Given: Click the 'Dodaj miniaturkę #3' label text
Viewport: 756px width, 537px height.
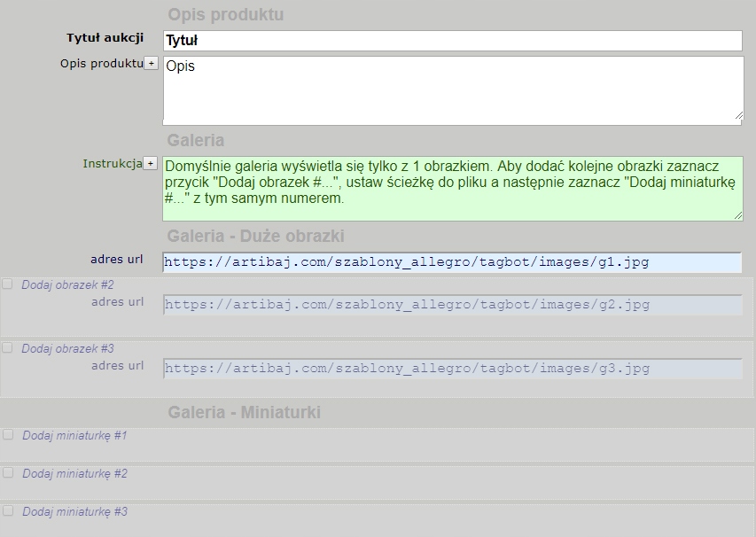Looking at the screenshot, I should (x=74, y=512).
